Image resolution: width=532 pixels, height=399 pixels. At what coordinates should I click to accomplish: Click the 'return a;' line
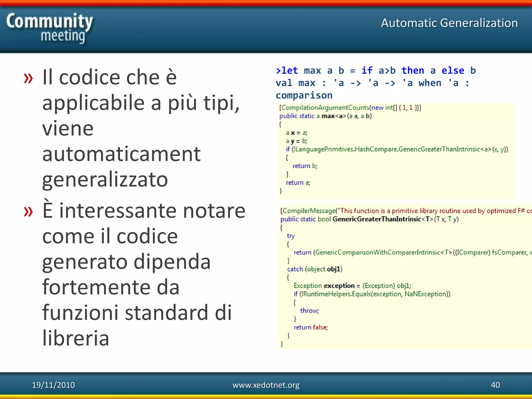point(298,183)
